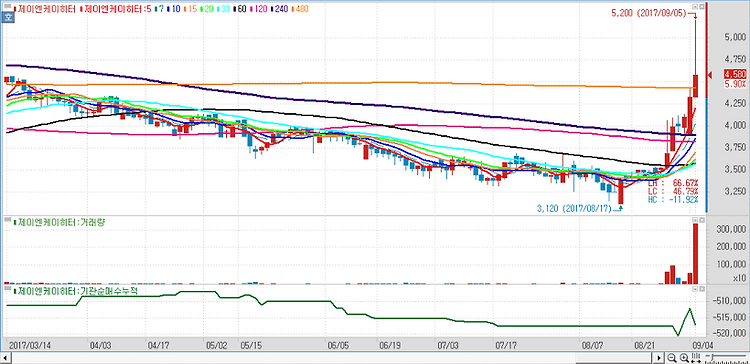Select the 7-day moving average legend
Screen dimensions: 750x364
(x=160, y=9)
